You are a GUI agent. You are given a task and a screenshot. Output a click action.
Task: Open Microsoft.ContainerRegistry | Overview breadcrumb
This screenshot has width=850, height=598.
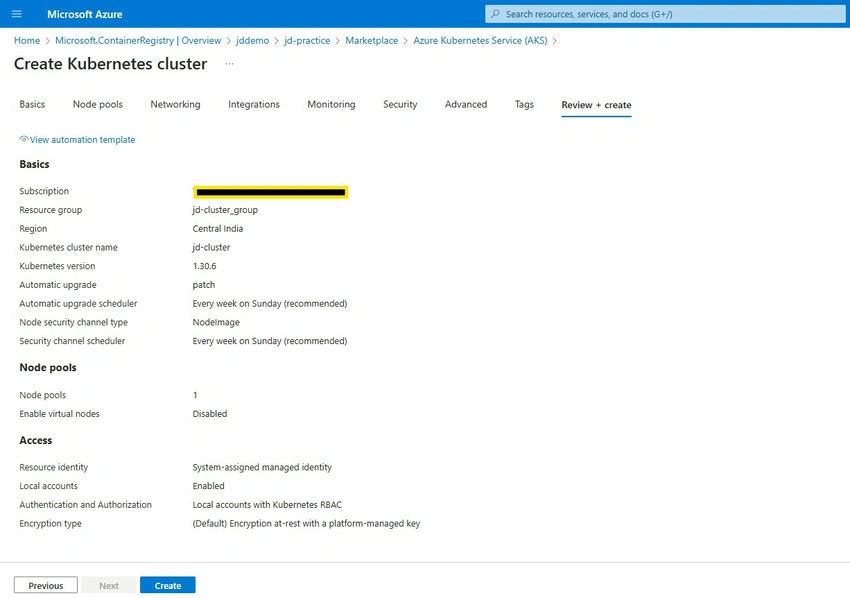[x=138, y=41]
